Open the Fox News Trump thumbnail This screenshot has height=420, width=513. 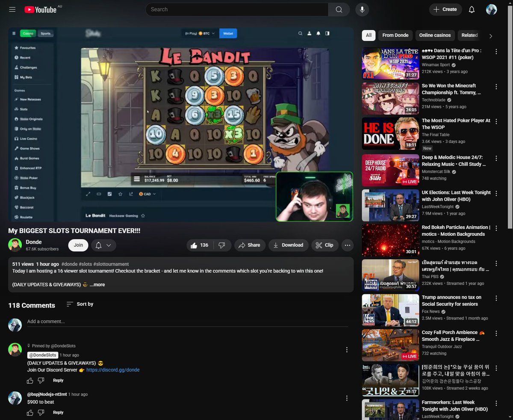[x=390, y=310]
